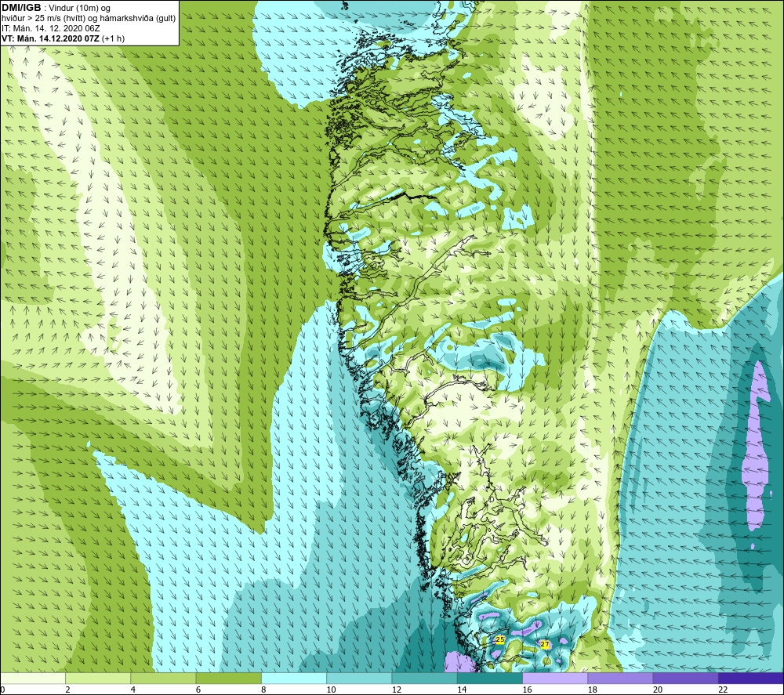Select the 18–20 m/s purple legend swatch
Image resolution: width=784 pixels, height=695 pixels.
click(620, 678)
